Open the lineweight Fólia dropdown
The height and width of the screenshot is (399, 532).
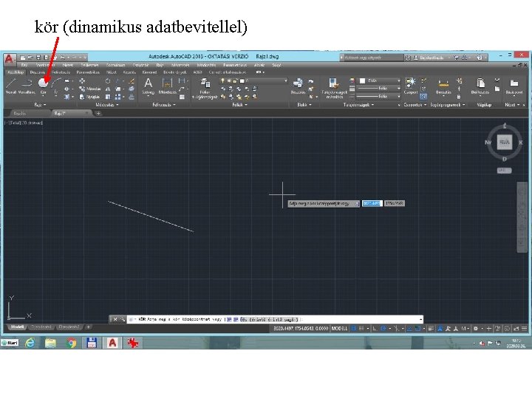(379, 88)
